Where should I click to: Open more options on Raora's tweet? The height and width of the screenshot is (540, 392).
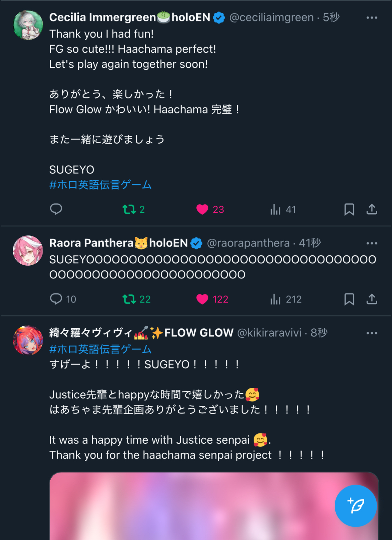(x=372, y=243)
